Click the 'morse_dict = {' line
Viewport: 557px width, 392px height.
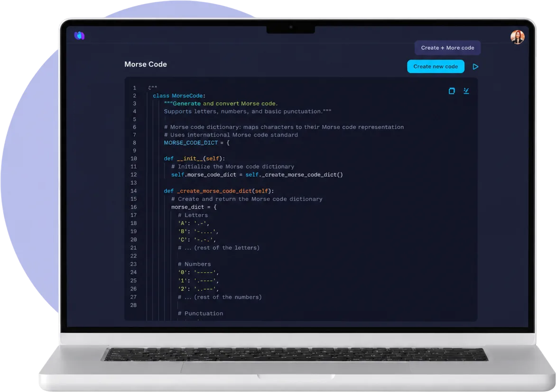[x=194, y=207]
